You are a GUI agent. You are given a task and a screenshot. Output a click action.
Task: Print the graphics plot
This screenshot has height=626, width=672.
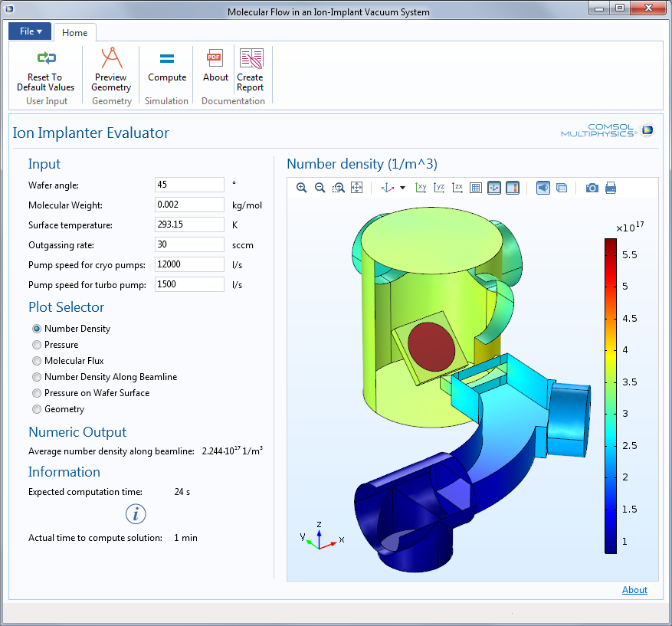[x=611, y=188]
